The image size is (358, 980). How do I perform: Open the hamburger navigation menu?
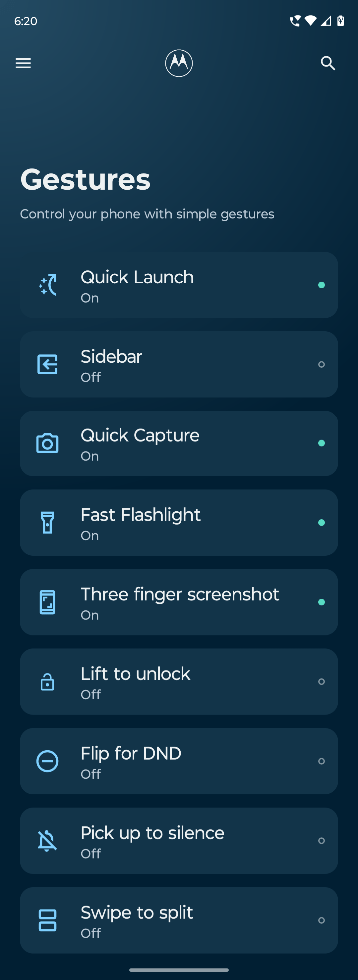click(23, 63)
